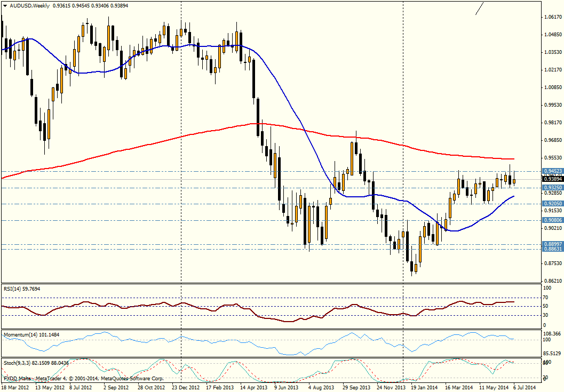Click the 0.90806 level price tag
The image size is (564, 392).
(552, 220)
